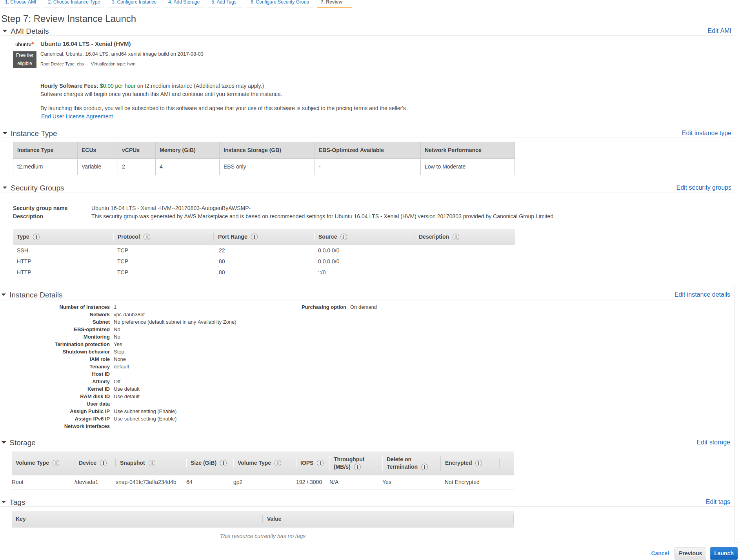Go to step 5 Add Tags tab
The image size is (740, 560).
(224, 2)
